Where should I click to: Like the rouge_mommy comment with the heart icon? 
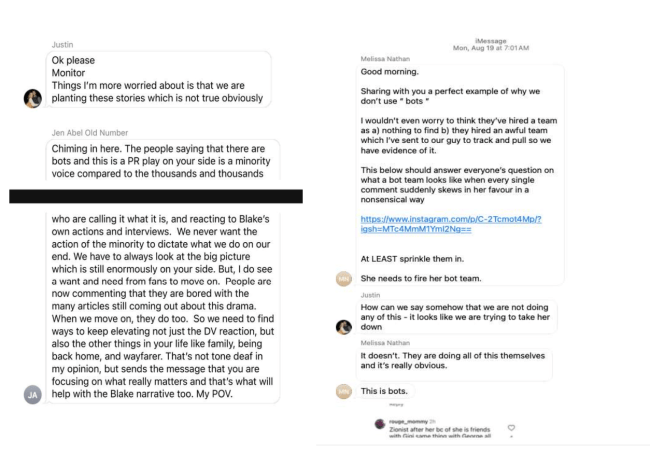(513, 427)
